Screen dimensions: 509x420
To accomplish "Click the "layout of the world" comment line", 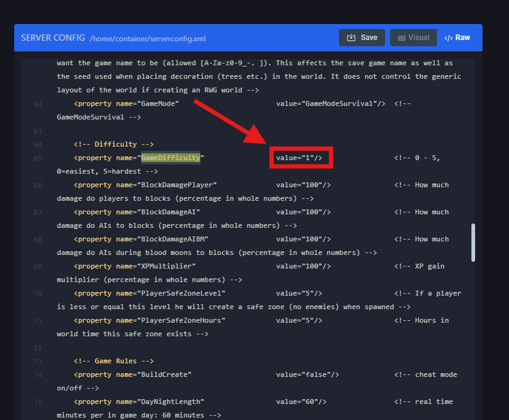I will coord(158,90).
